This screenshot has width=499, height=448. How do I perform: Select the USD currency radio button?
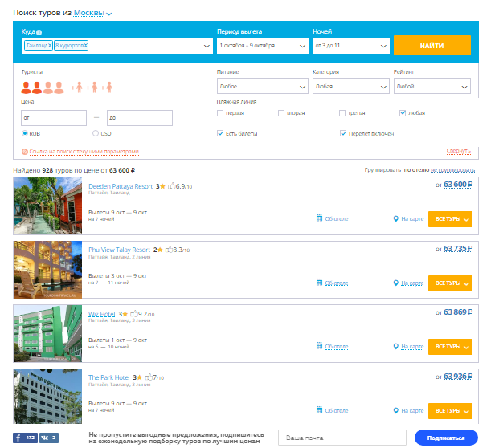[96, 133]
